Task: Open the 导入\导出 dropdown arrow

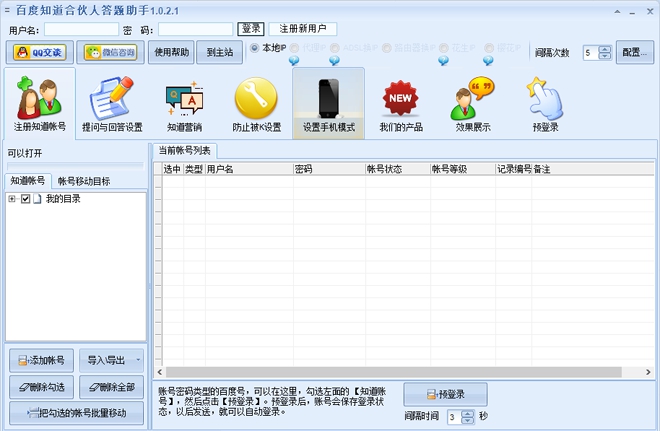Action: 138,360
